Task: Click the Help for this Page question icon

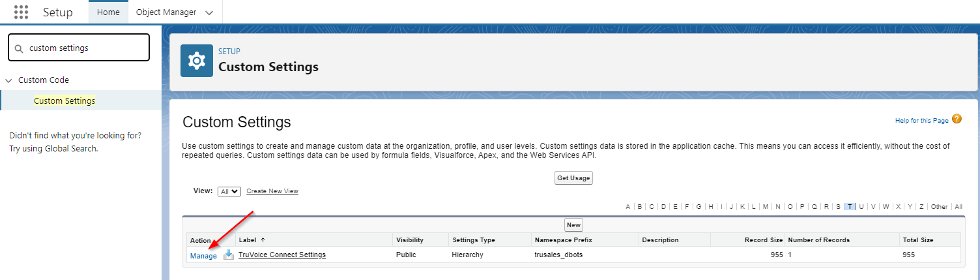Action: point(957,119)
